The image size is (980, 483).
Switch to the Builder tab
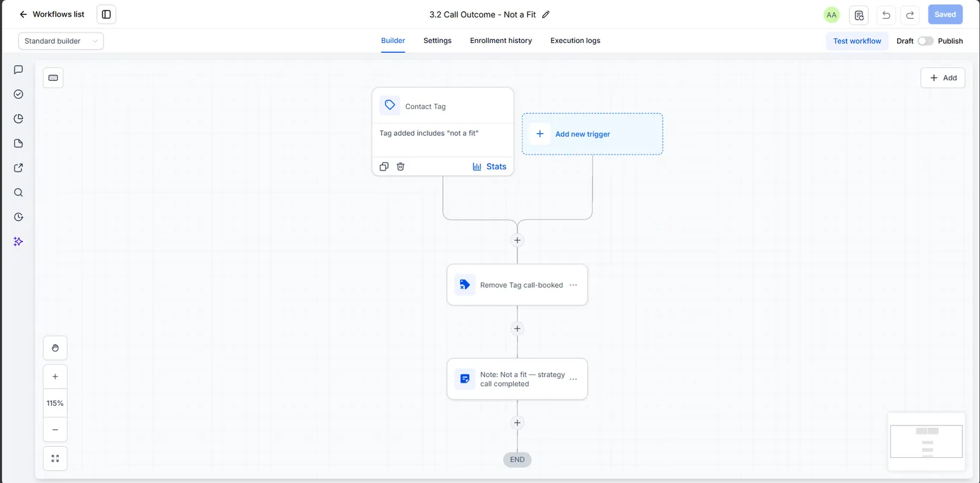393,40
